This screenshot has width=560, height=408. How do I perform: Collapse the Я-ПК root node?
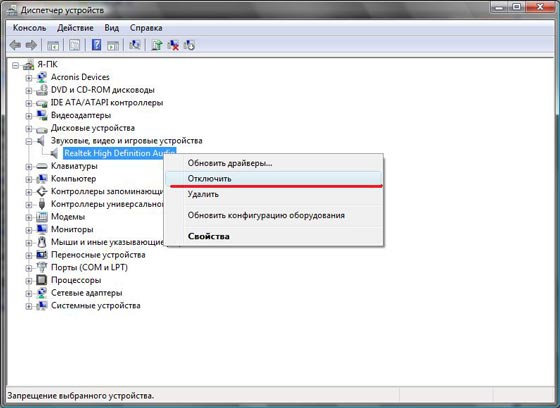point(15,65)
